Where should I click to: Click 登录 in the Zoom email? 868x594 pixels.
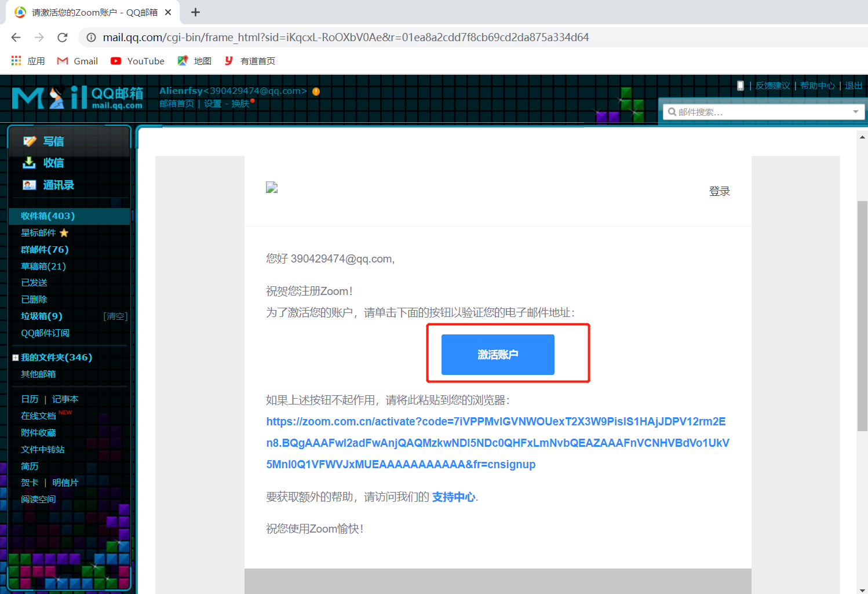point(719,191)
